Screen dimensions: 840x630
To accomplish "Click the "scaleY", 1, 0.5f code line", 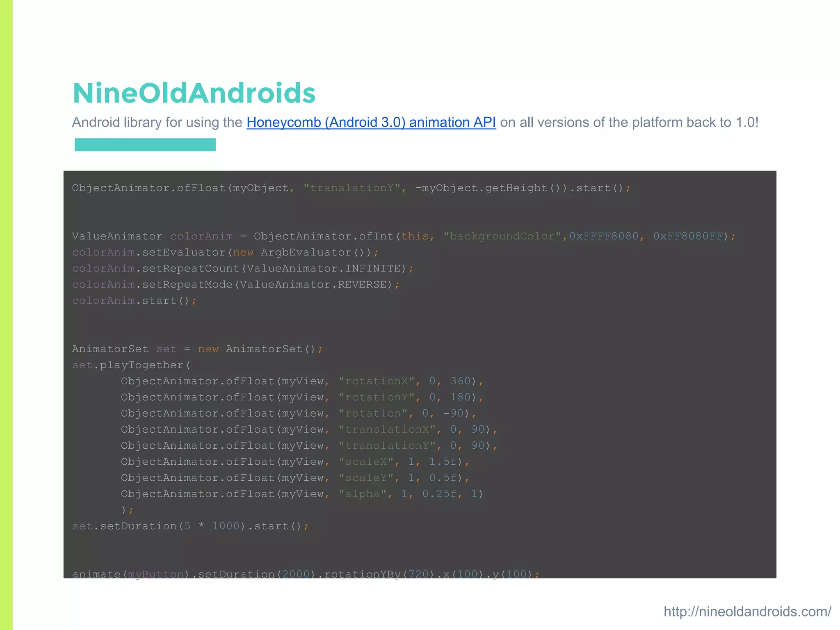I will coord(295,477).
